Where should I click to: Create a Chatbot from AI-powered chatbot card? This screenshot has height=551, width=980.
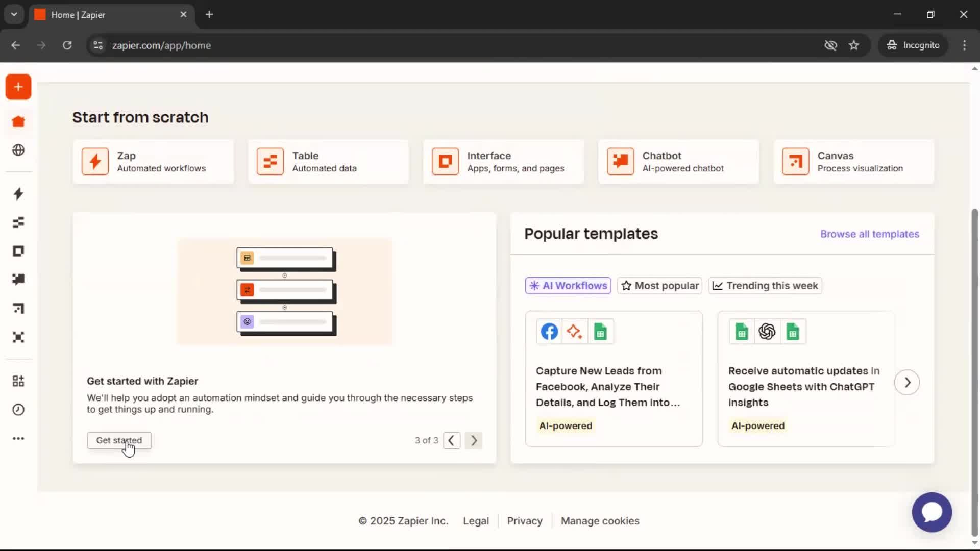click(678, 161)
